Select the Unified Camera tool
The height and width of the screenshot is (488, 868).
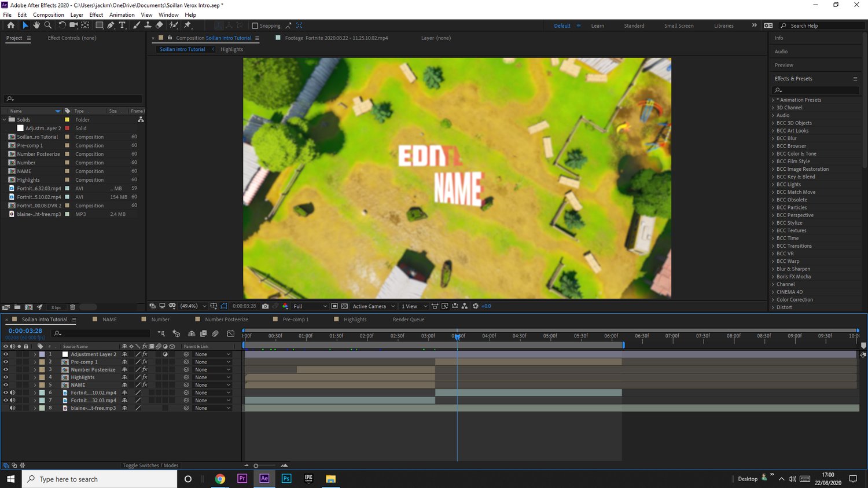click(73, 25)
